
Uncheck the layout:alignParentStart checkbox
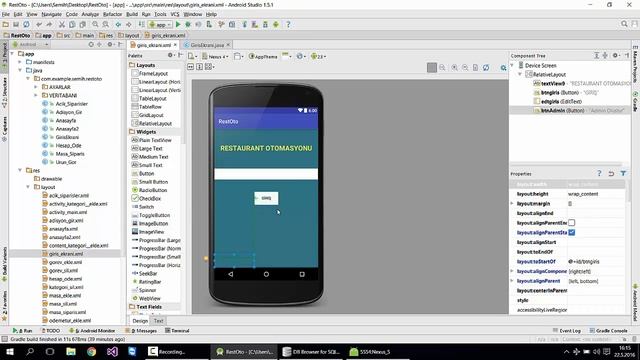(572, 233)
